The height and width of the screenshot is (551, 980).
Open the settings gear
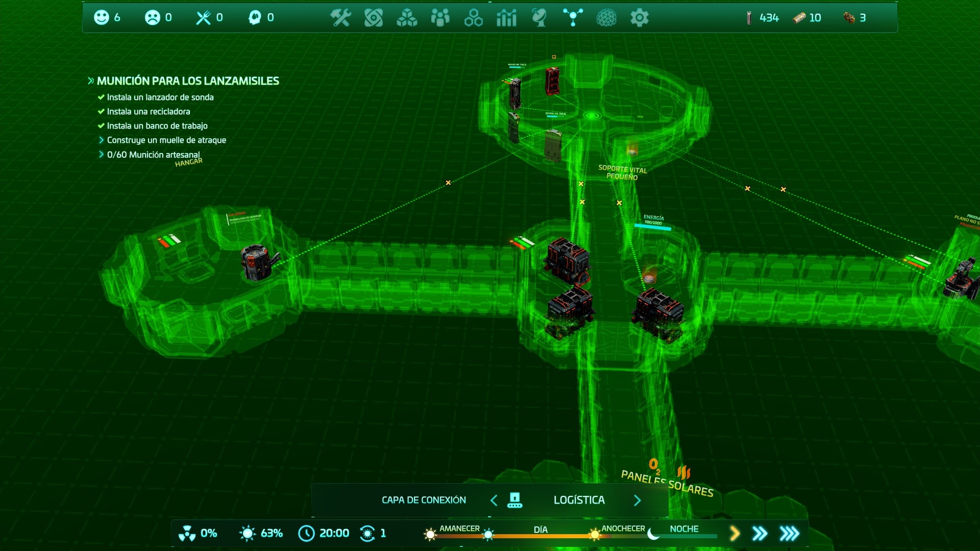click(x=640, y=18)
